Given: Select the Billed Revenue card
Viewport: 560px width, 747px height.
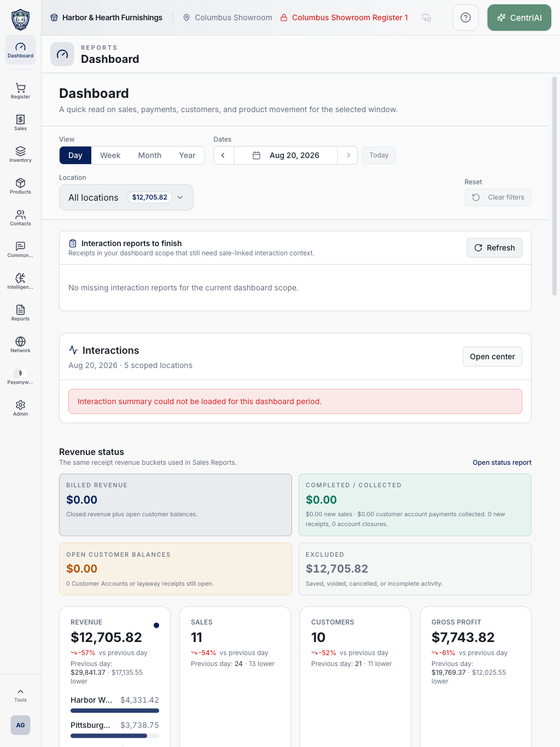Looking at the screenshot, I should tap(176, 505).
